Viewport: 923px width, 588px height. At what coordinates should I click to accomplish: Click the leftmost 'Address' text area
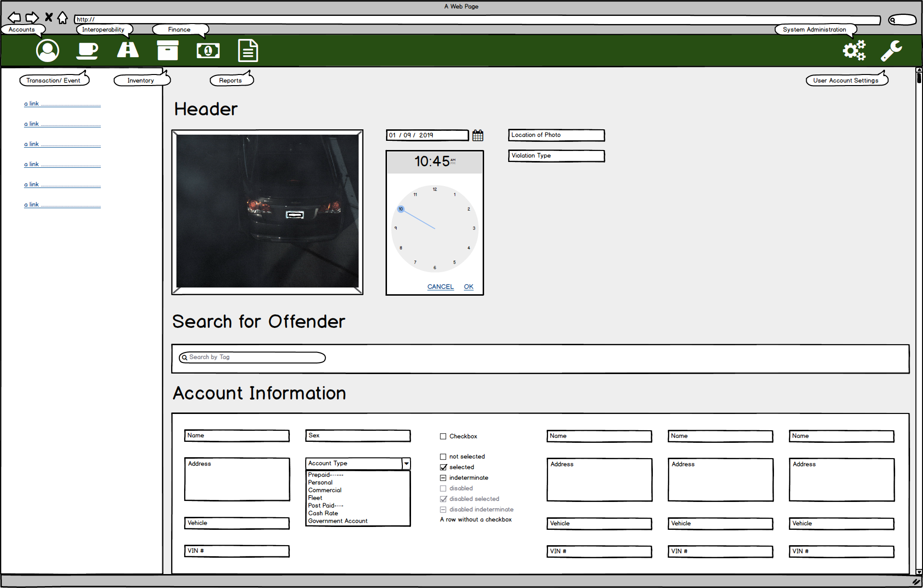tap(237, 479)
